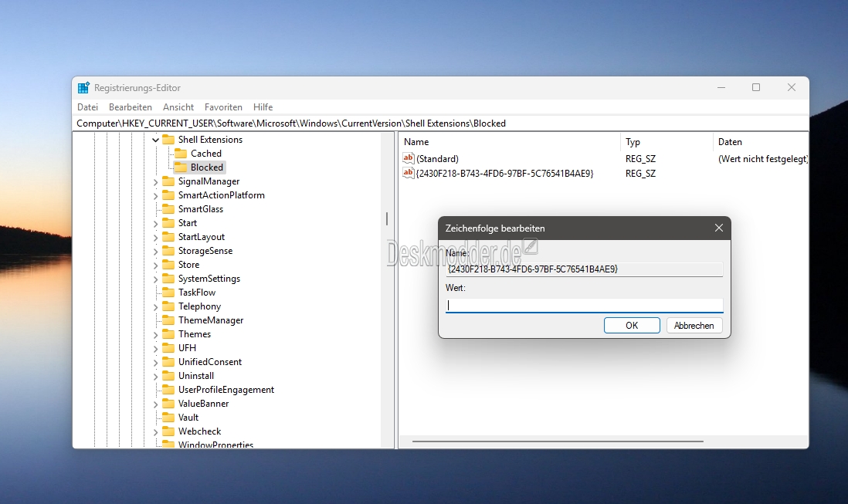Select the SystemSettings folder icon
Viewport: 848px width, 504px height.
tap(168, 278)
